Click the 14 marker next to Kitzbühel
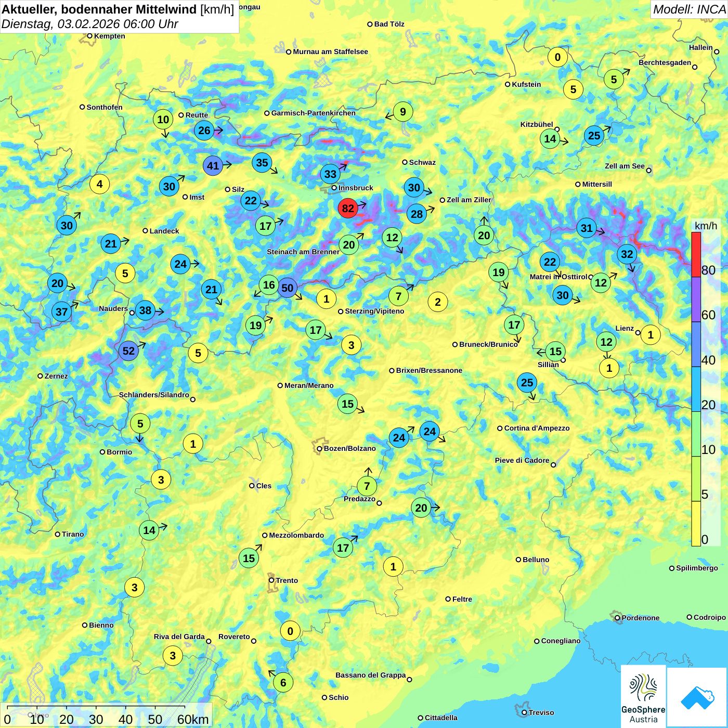 550,139
